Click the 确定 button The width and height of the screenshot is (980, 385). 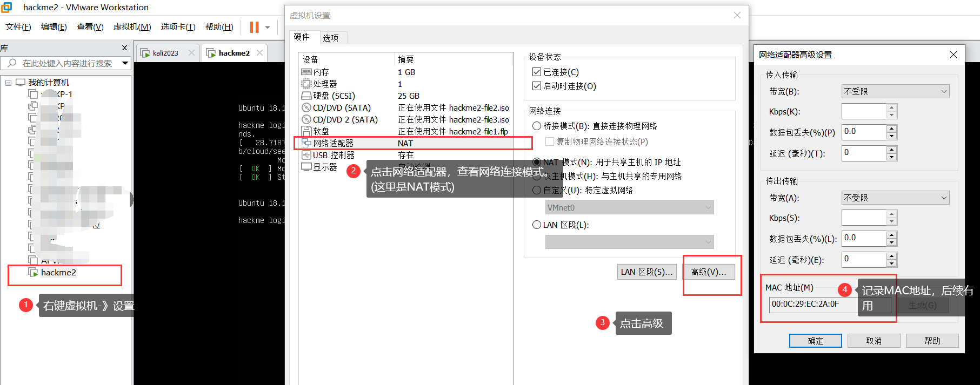[816, 341]
